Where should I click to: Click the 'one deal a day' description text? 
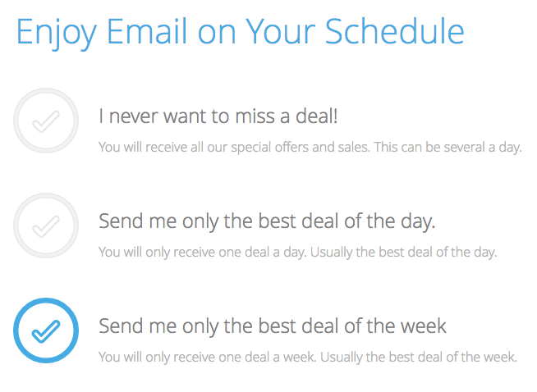(x=297, y=253)
